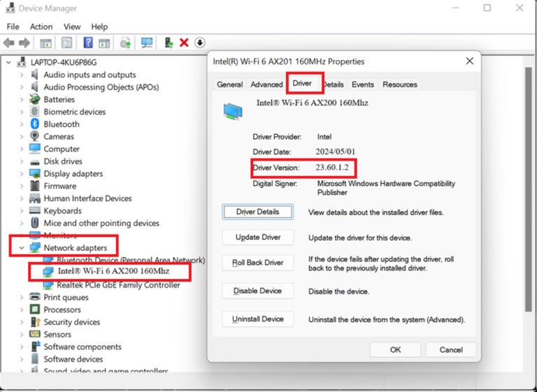This screenshot has height=392, width=537.
Task: Click the black down-arrow disable device icon
Action: pyautogui.click(x=200, y=43)
